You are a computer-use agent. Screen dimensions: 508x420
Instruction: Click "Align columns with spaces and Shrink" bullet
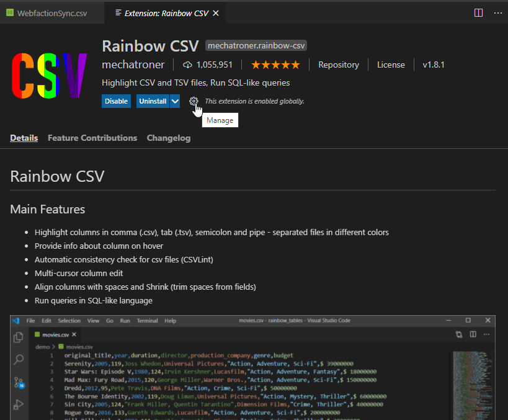[145, 287]
